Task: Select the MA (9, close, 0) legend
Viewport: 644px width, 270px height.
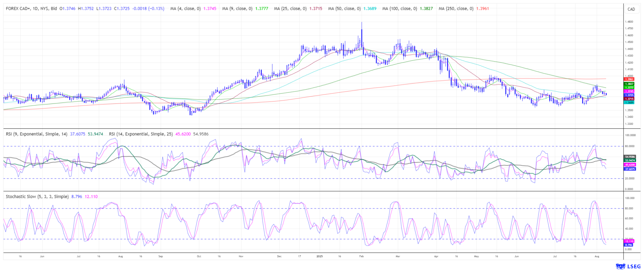Action: coord(237,9)
